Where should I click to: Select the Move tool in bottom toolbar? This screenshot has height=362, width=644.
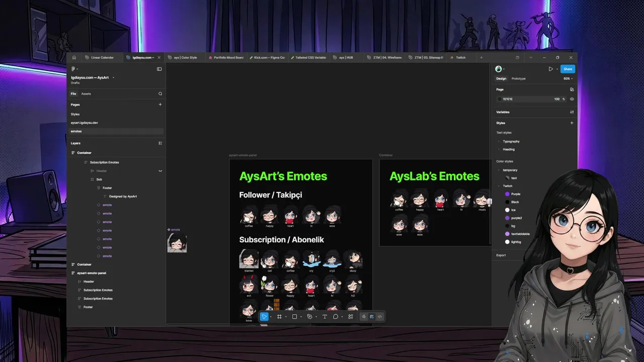(264, 317)
